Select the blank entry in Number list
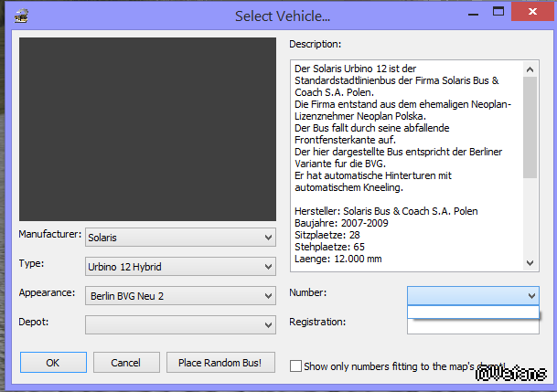The image size is (557, 392). click(x=472, y=313)
